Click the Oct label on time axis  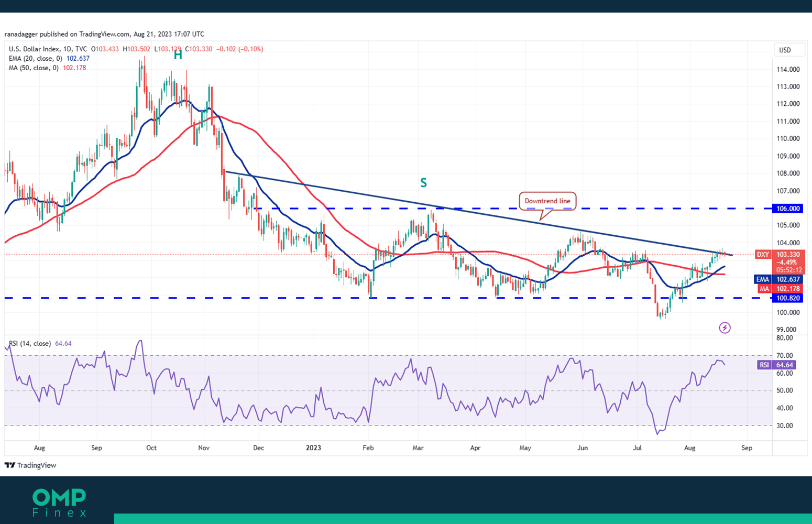pos(151,448)
